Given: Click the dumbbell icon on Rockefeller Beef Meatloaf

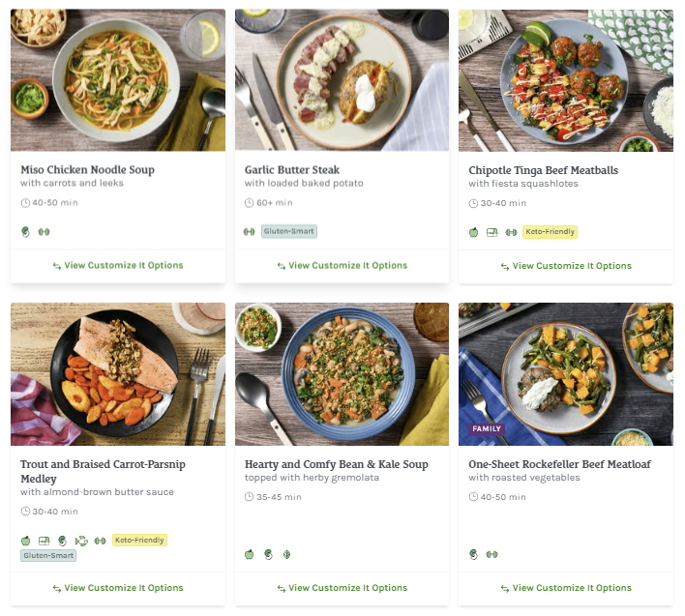Looking at the screenshot, I should point(491,554).
